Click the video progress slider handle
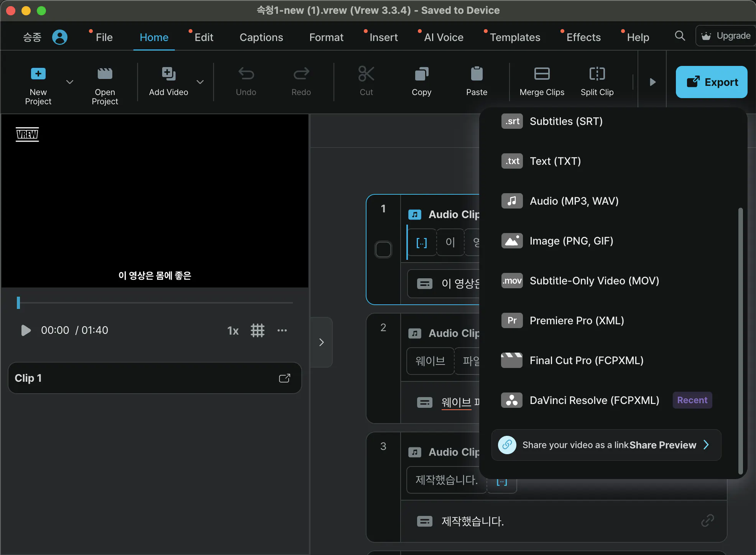Screen dimensions: 756x555 18,303
